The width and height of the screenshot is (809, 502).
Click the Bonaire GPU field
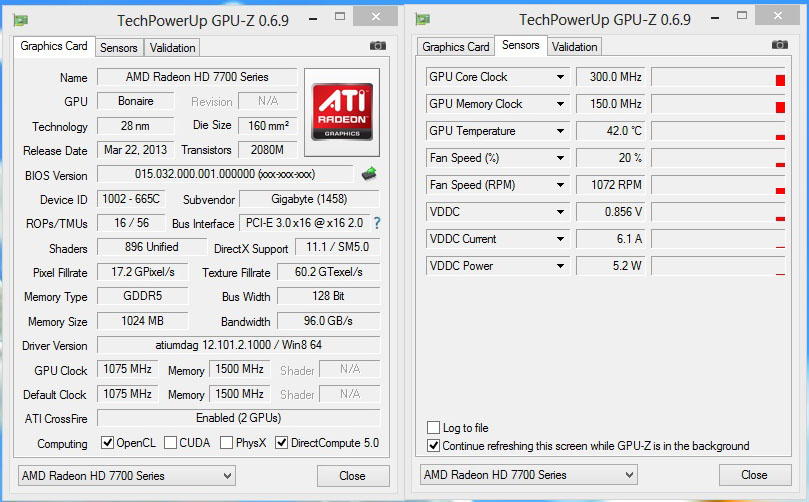coord(136,101)
